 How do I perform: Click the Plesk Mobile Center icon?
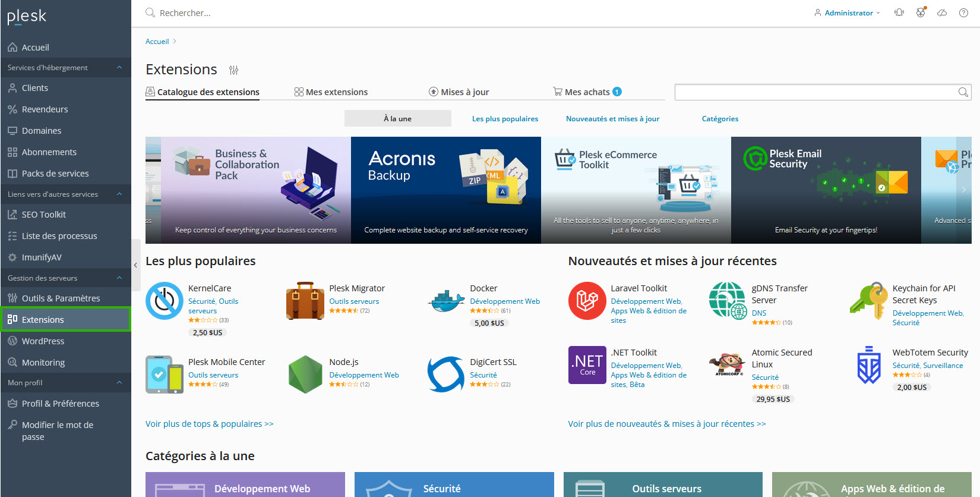[x=165, y=375]
